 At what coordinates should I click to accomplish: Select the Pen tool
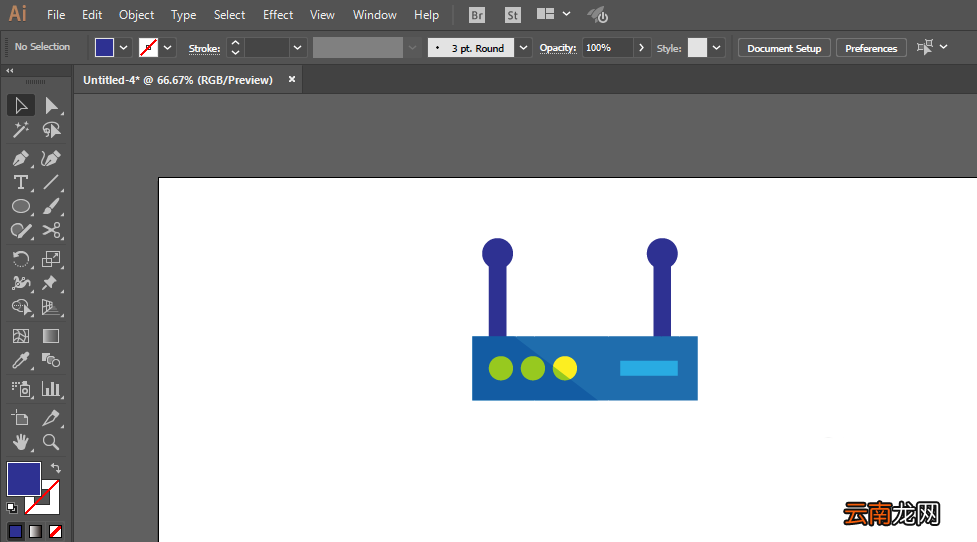click(21, 158)
